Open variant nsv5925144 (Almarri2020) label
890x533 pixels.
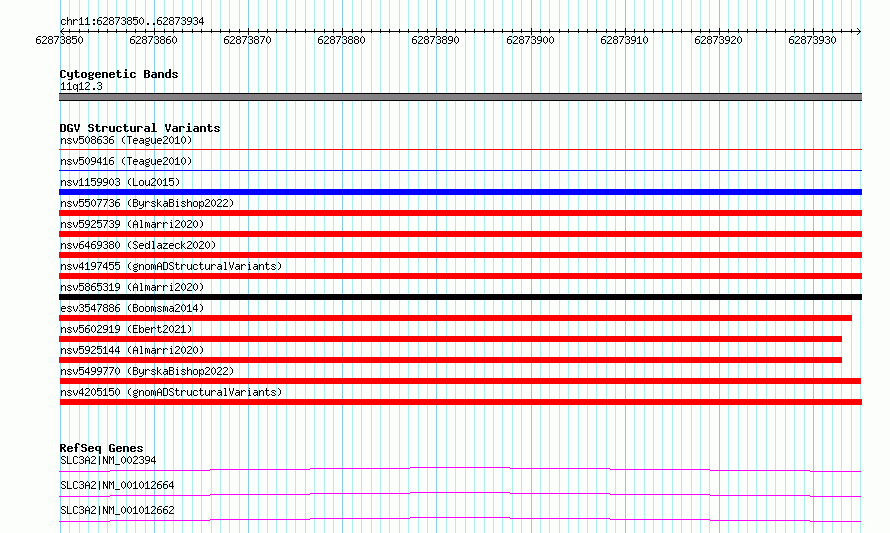click(132, 350)
